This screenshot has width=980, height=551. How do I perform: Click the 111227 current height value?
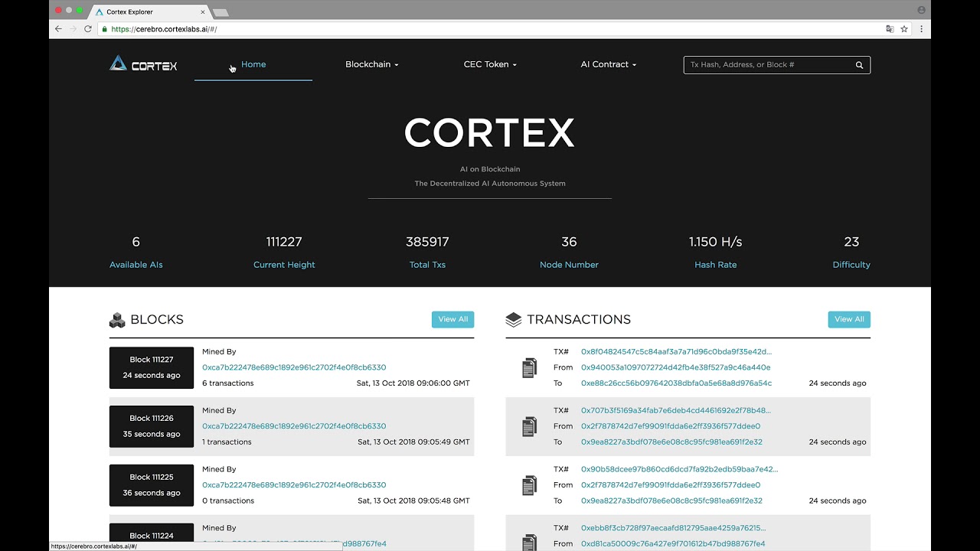tap(284, 242)
